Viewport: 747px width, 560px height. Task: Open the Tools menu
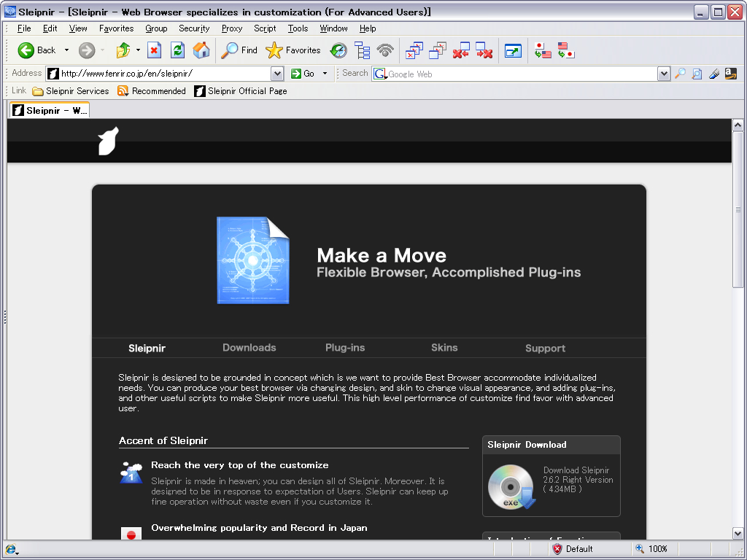298,28
